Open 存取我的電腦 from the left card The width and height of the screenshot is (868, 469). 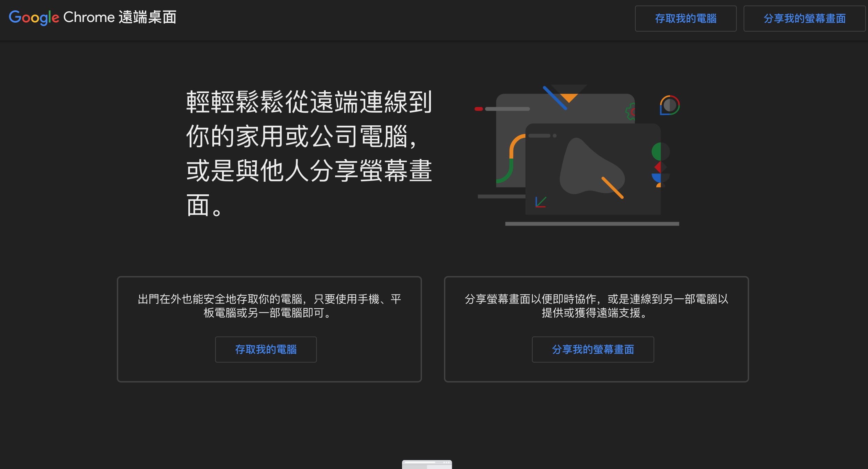pyautogui.click(x=266, y=349)
